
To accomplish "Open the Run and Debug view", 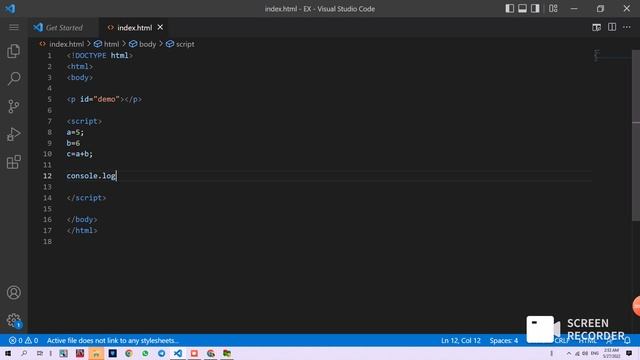I will click(13, 134).
